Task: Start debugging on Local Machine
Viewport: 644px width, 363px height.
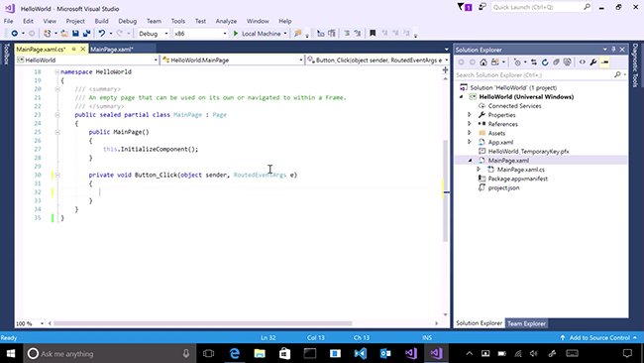Action: coord(258,34)
